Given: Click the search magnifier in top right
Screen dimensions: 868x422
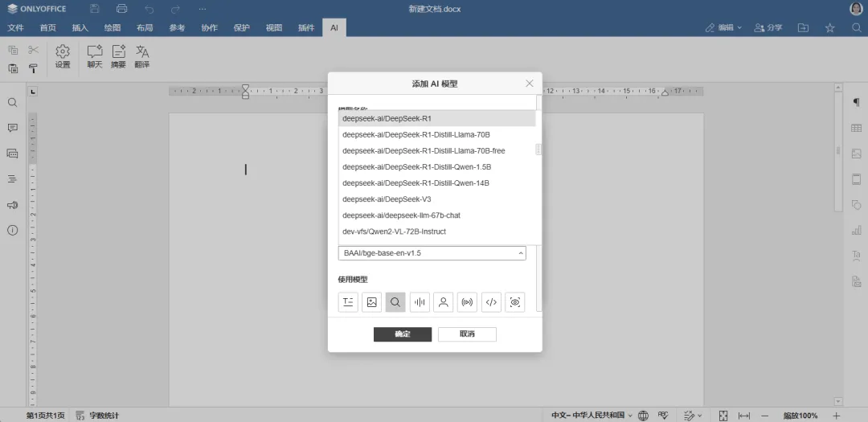Looking at the screenshot, I should pos(857,27).
